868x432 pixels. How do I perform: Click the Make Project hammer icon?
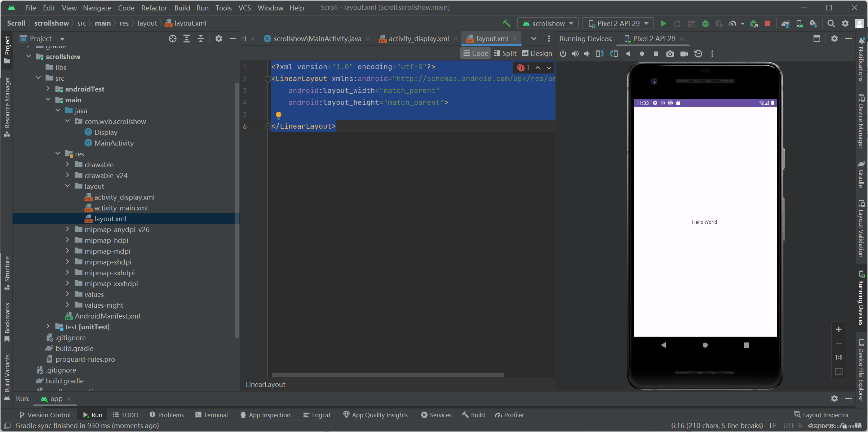(506, 23)
